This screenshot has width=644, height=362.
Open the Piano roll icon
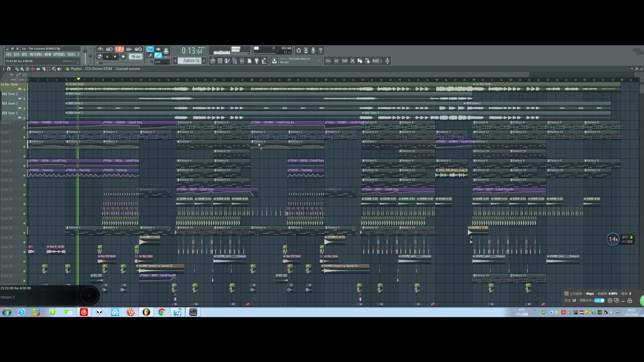tap(227, 61)
